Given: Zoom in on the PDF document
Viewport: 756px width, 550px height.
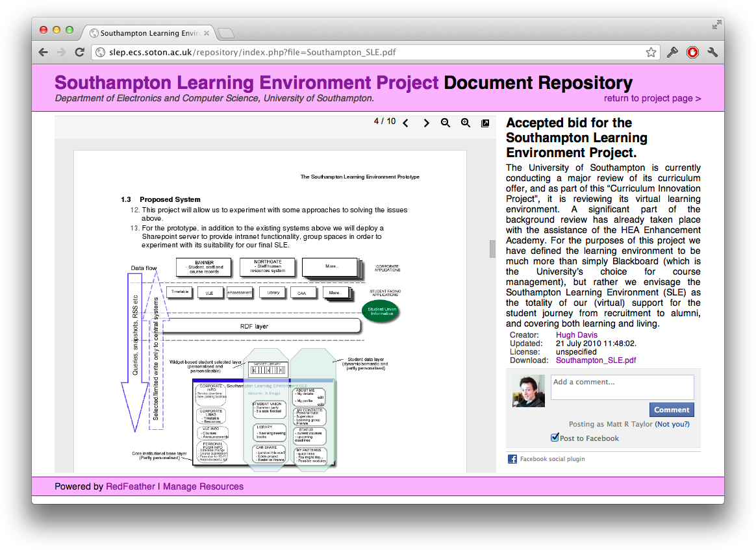Looking at the screenshot, I should 466,123.
